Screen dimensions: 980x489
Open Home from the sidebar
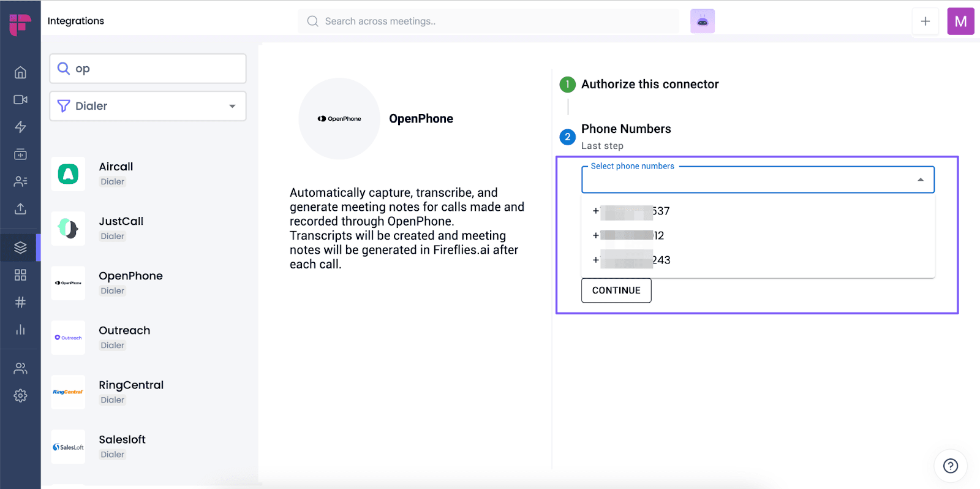pyautogui.click(x=20, y=72)
